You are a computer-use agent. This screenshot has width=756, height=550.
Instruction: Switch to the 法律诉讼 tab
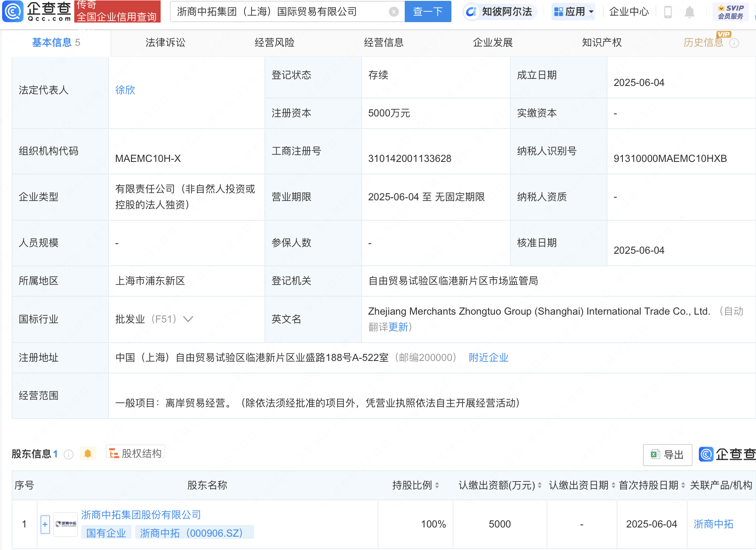(165, 42)
